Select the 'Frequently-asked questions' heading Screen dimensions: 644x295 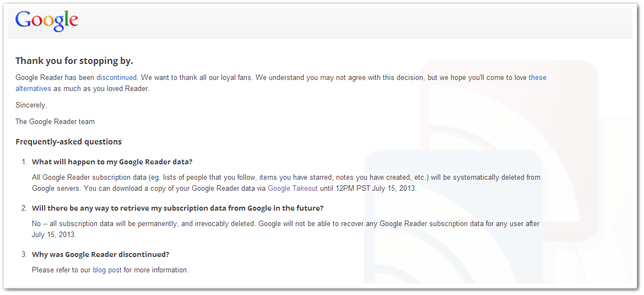[x=69, y=142]
